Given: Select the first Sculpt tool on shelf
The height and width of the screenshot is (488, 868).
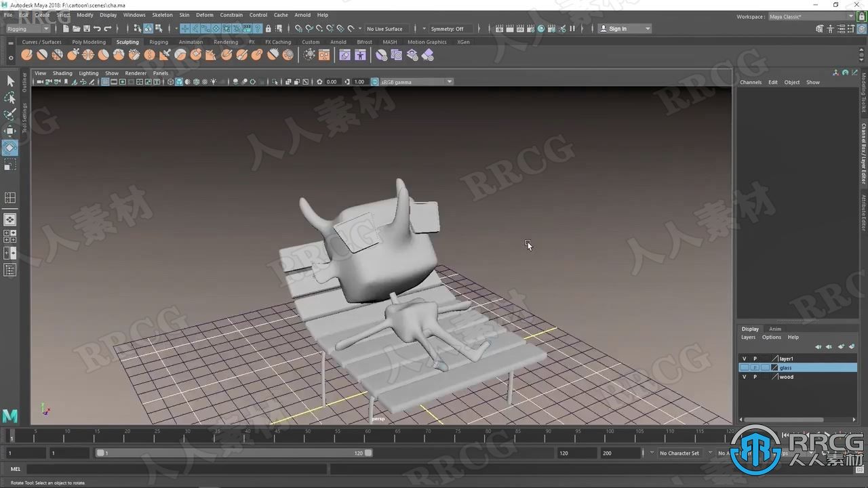Looking at the screenshot, I should click(x=26, y=55).
